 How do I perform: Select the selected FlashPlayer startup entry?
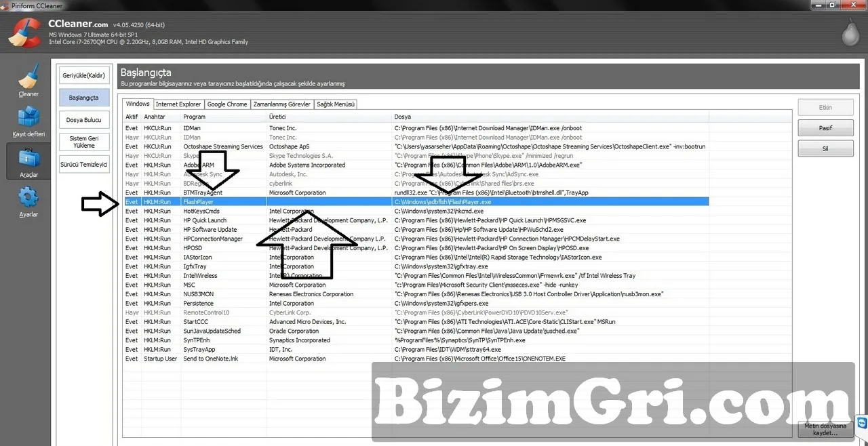(x=416, y=202)
